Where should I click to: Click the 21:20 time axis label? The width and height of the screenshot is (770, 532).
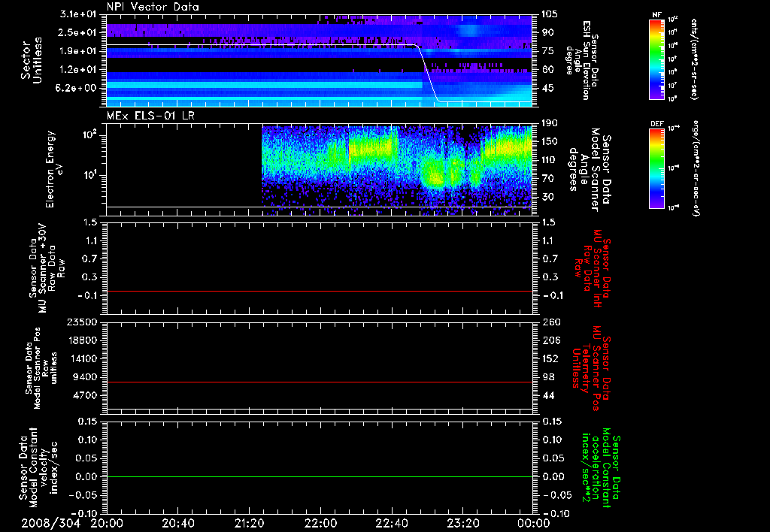coord(249,523)
